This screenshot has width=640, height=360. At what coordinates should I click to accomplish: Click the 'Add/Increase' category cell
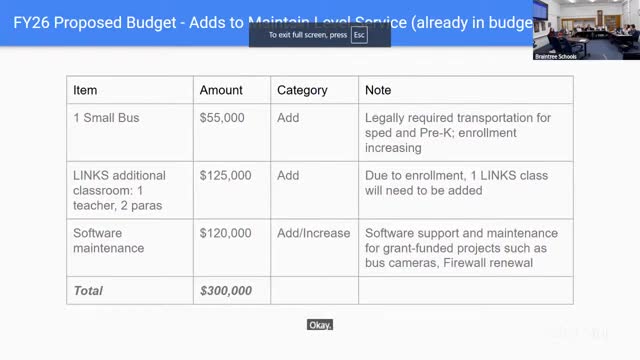tap(314, 248)
